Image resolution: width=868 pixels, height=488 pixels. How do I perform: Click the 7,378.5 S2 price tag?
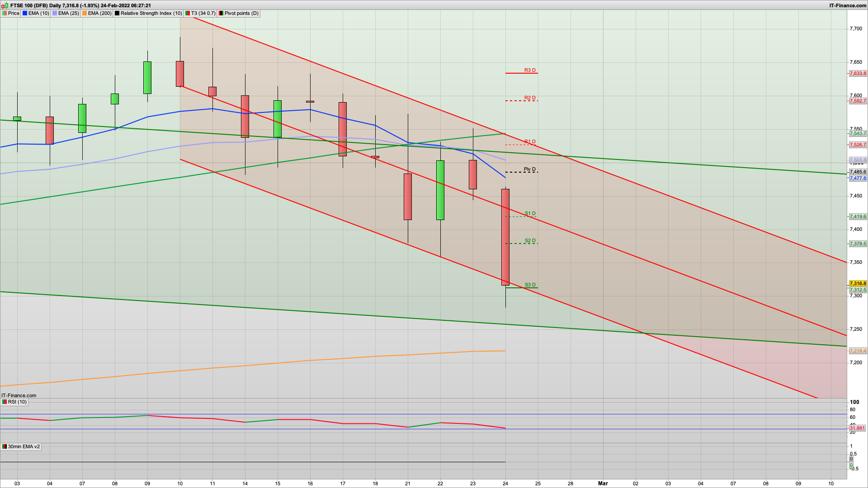(x=858, y=244)
